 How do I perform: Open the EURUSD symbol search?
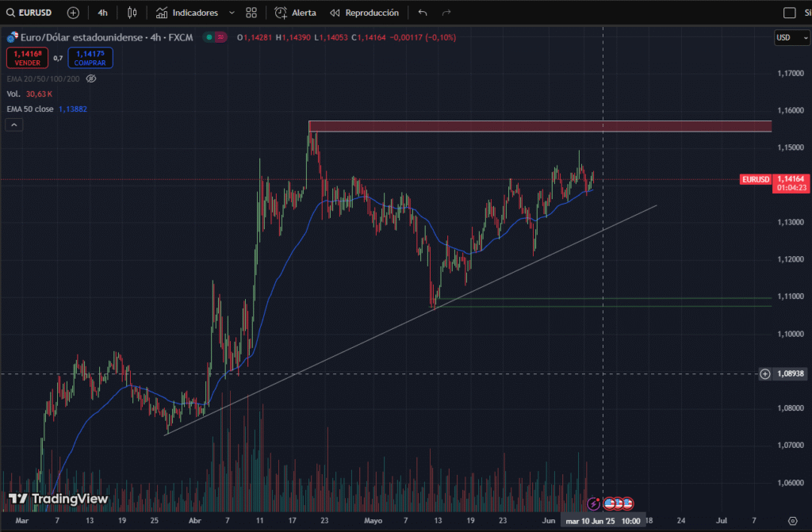pos(33,13)
